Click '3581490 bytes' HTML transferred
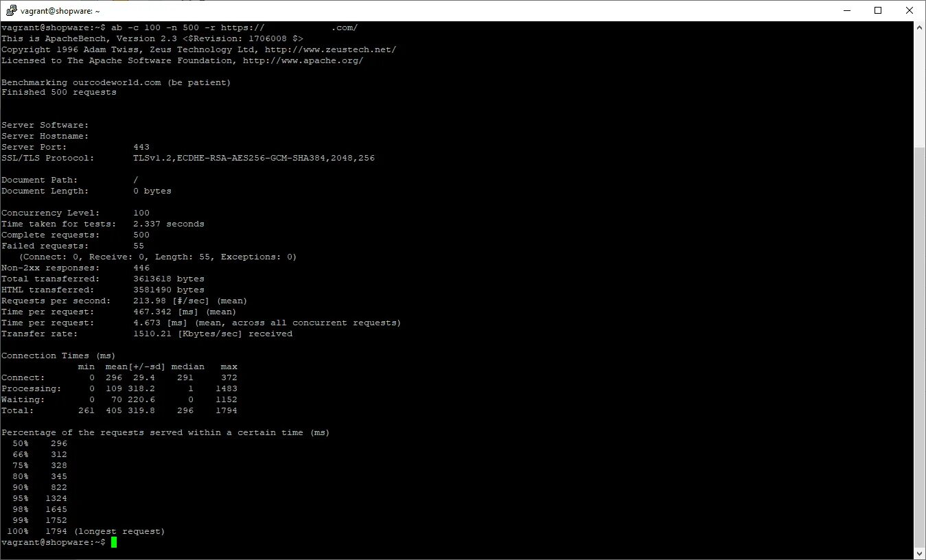Screen dimensions: 926x560 [169, 290]
